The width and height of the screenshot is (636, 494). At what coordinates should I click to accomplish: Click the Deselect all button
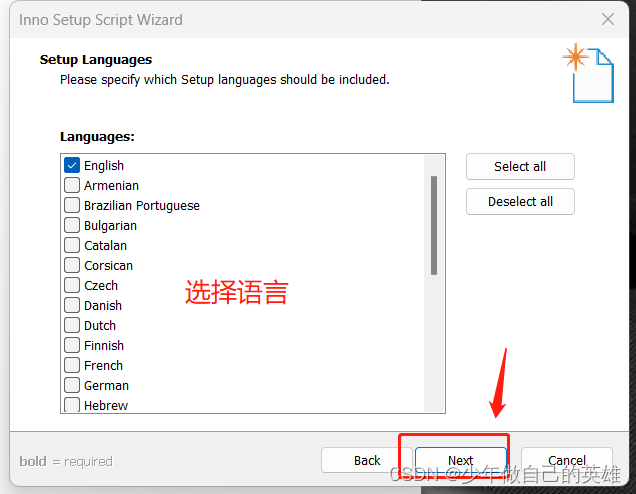click(x=520, y=202)
